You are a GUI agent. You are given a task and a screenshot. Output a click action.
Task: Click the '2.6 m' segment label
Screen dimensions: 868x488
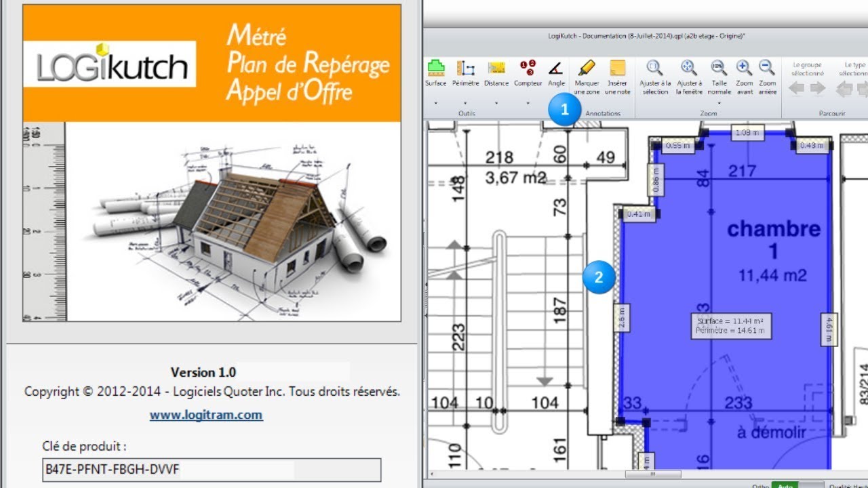(x=623, y=318)
